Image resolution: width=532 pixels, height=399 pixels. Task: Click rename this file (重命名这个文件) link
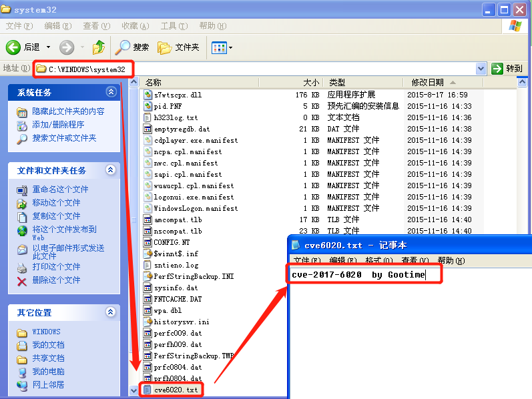click(60, 189)
